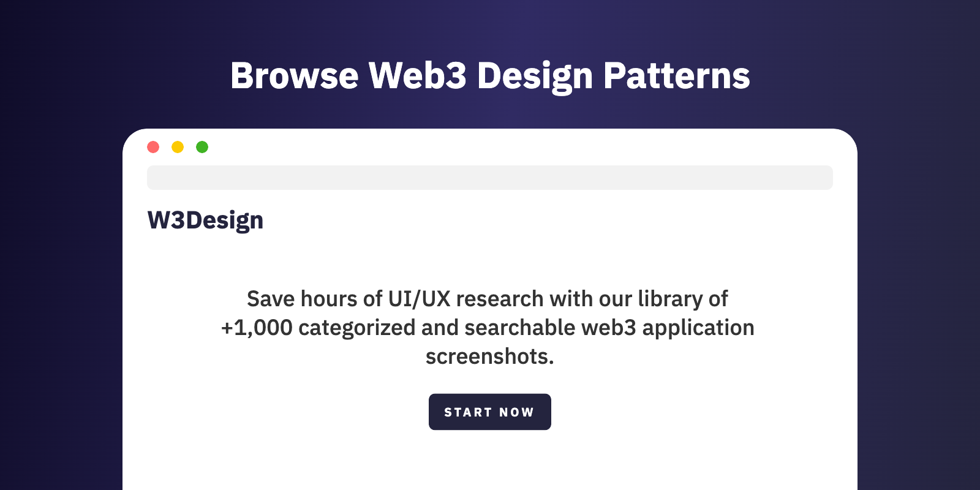
Task: Click the word categorized in the description
Action: 356,328
